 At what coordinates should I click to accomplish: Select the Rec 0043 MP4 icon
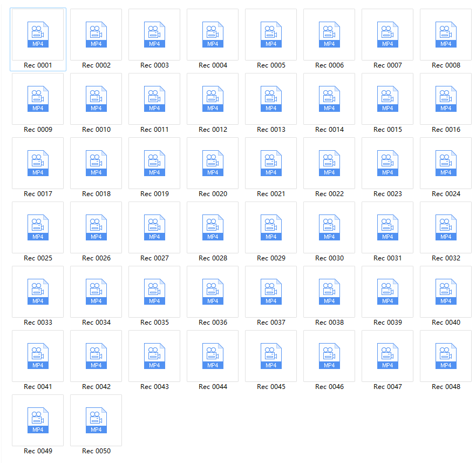[x=154, y=356]
